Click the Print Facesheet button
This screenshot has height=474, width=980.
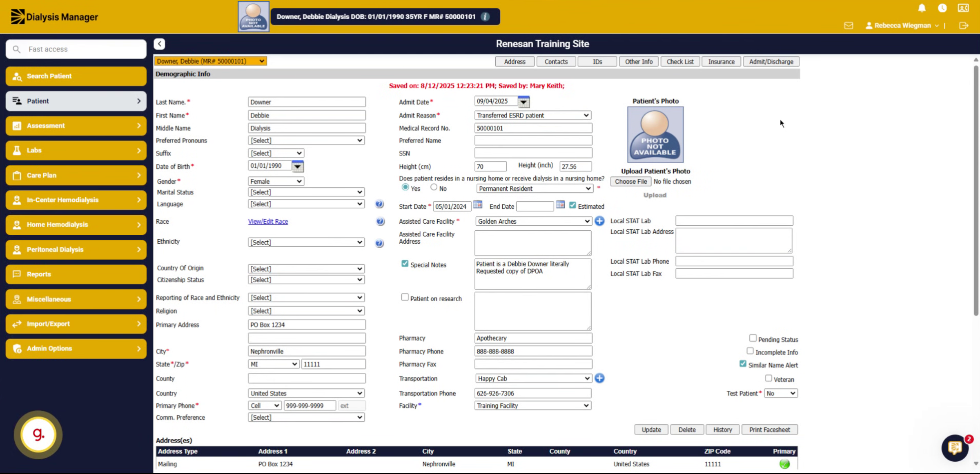[x=769, y=429]
